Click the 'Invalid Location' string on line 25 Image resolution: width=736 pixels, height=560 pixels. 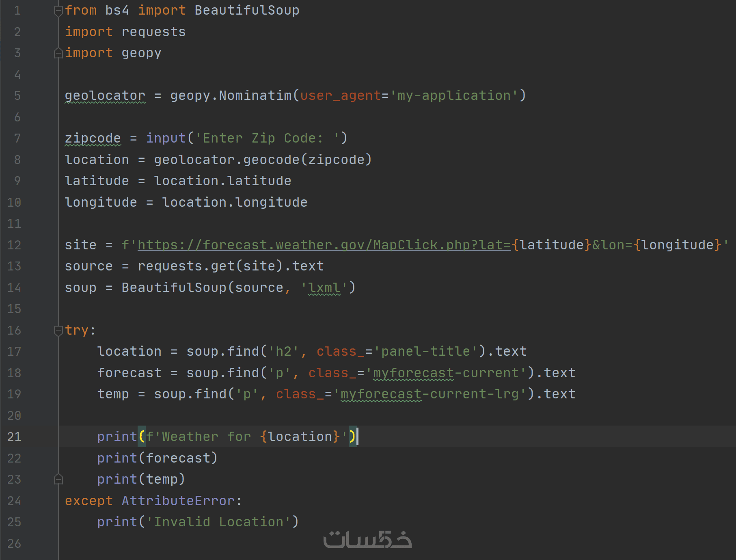[x=219, y=522]
